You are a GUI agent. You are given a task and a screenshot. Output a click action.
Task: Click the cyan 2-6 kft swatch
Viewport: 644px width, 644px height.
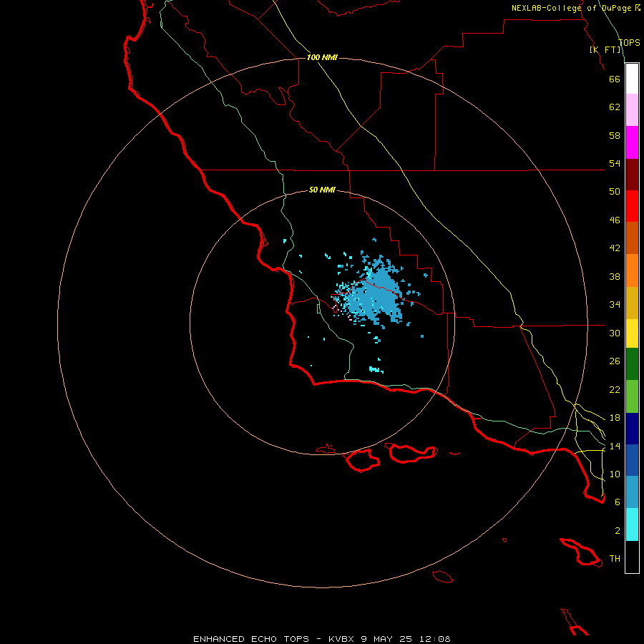[x=632, y=525]
